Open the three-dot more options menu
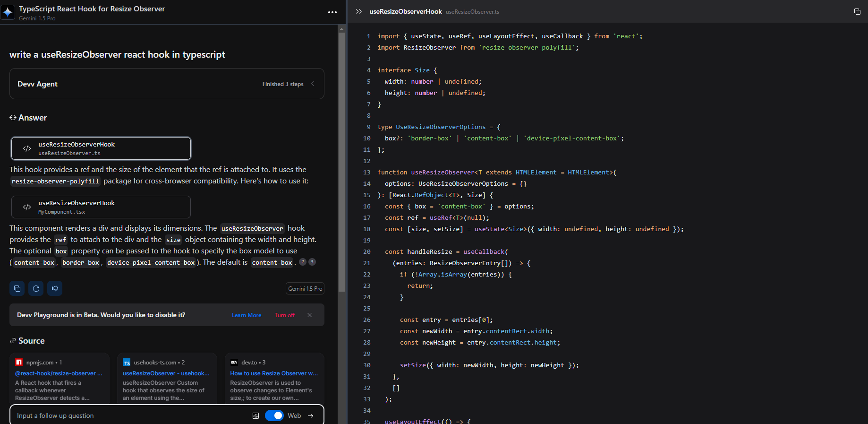The width and height of the screenshot is (868, 424). pos(332,12)
